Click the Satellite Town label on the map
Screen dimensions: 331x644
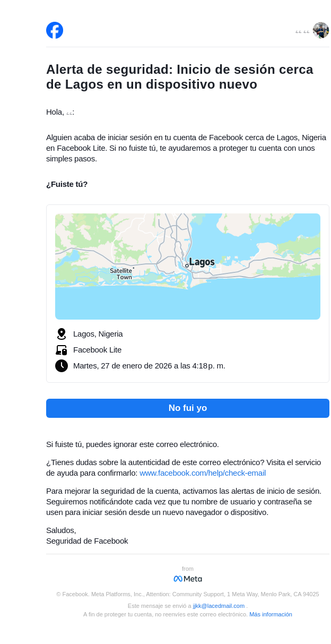[x=121, y=274]
